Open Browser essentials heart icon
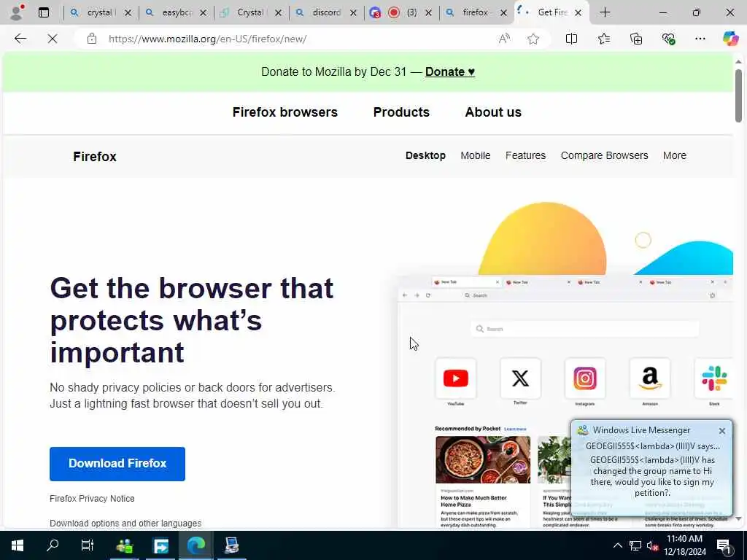 668,39
